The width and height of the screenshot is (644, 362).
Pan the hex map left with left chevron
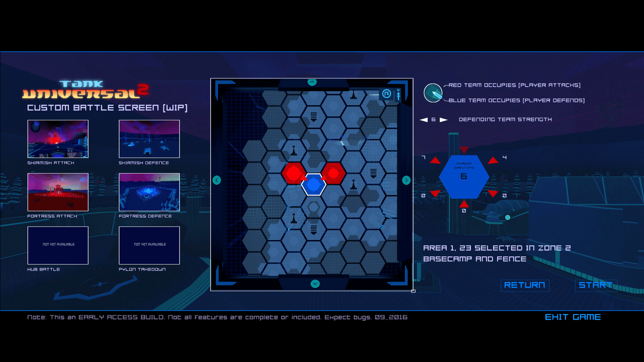point(217,180)
